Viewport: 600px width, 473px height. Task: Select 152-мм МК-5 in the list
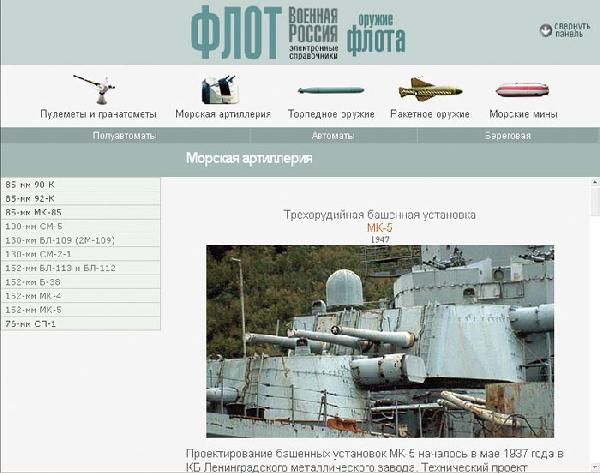click(x=81, y=310)
